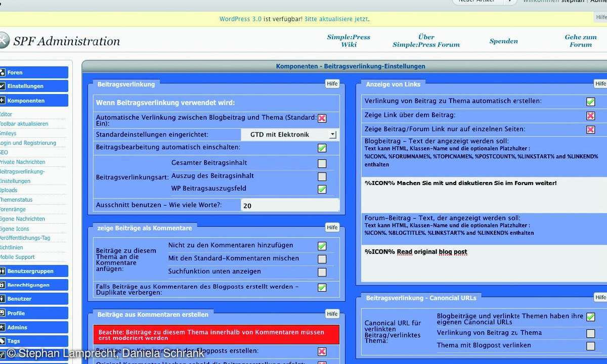The height and width of the screenshot is (364, 607).
Task: Click the Benutzer person icon
Action: (2, 299)
